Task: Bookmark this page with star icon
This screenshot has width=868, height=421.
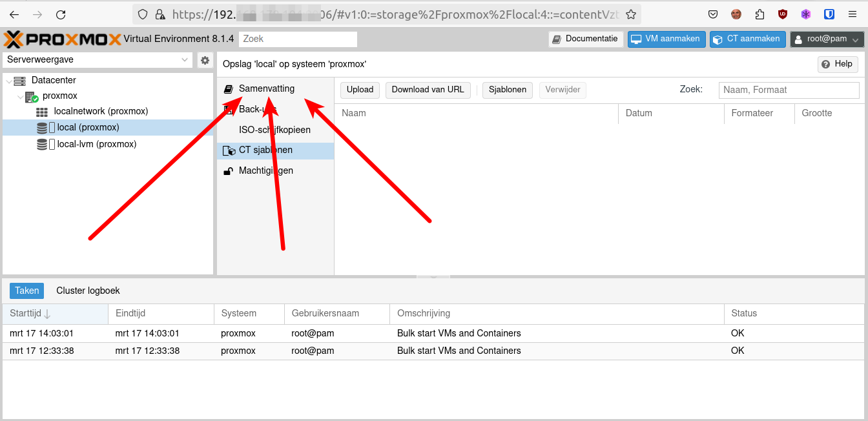Action: tap(631, 14)
